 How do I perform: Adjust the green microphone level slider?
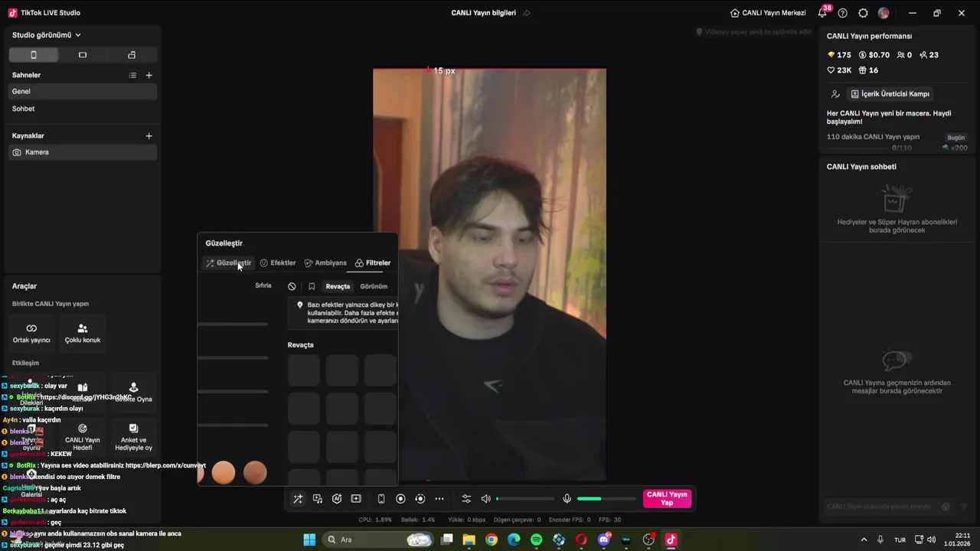tap(606, 499)
